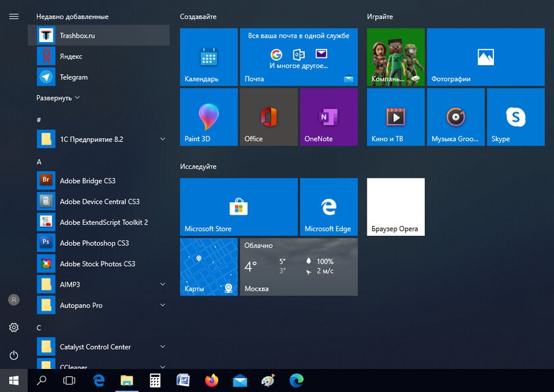Launch the Skype tile
The height and width of the screenshot is (392, 554).
click(516, 117)
